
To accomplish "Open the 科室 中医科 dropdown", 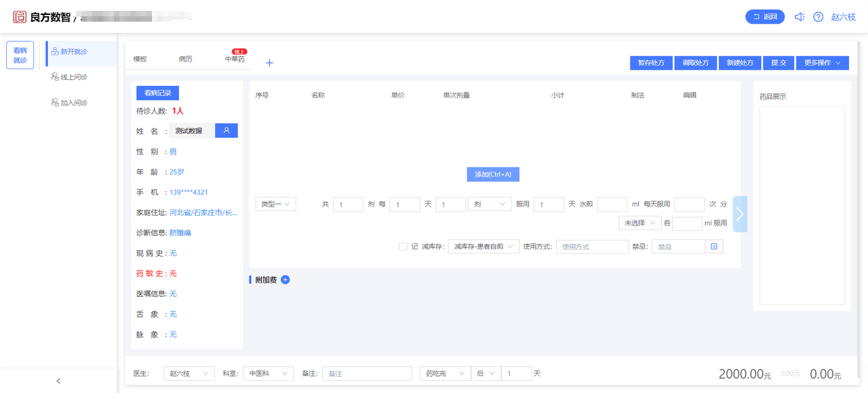I will 269,373.
